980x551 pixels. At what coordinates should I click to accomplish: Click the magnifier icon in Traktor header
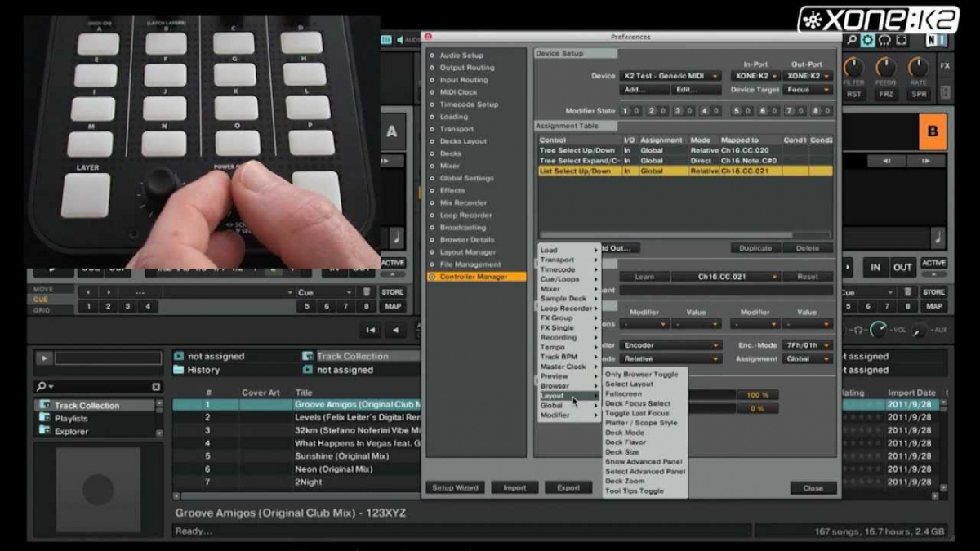[852, 40]
